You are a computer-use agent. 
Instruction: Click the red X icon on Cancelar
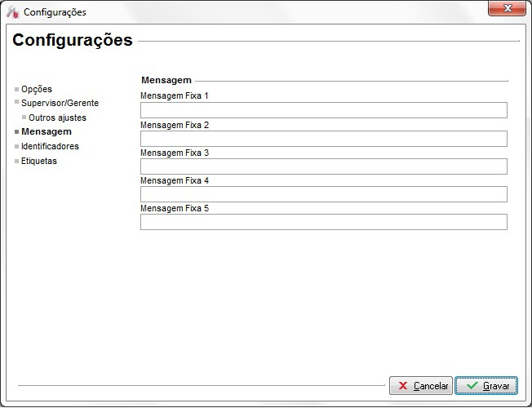click(x=403, y=385)
